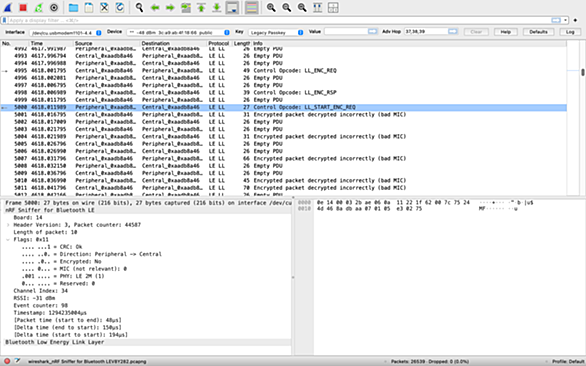This screenshot has height=366, width=586.
Task: Select packet 4995 LL_ENC_REQ
Action: click(x=284, y=71)
